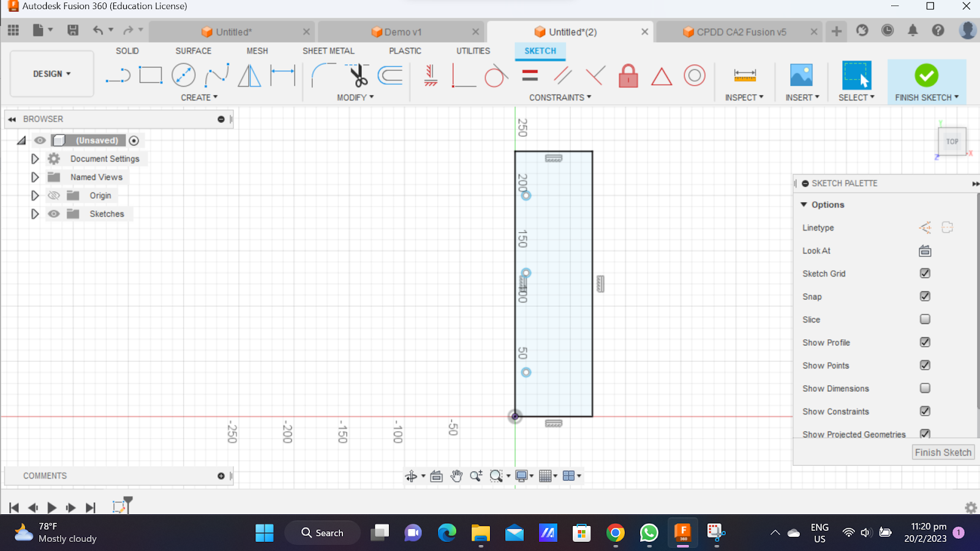The height and width of the screenshot is (551, 980).
Task: Select the Line tool in Create
Action: [118, 76]
